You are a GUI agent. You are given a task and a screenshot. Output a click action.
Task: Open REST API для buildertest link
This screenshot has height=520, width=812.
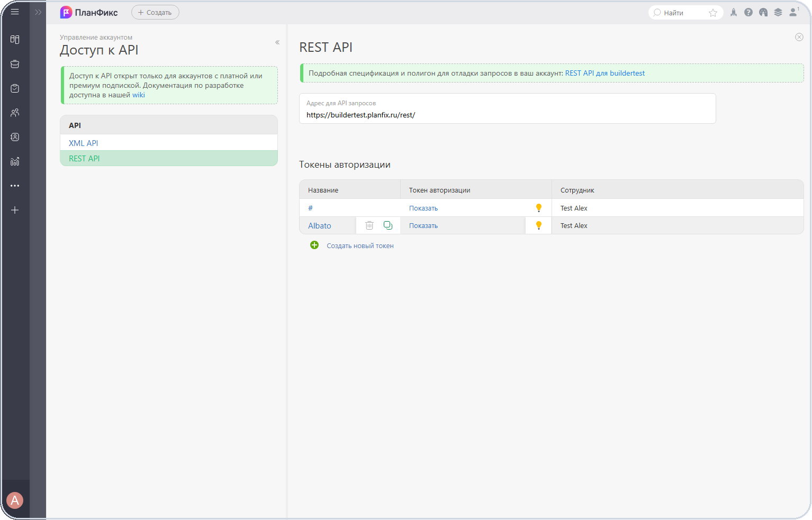pyautogui.click(x=605, y=73)
